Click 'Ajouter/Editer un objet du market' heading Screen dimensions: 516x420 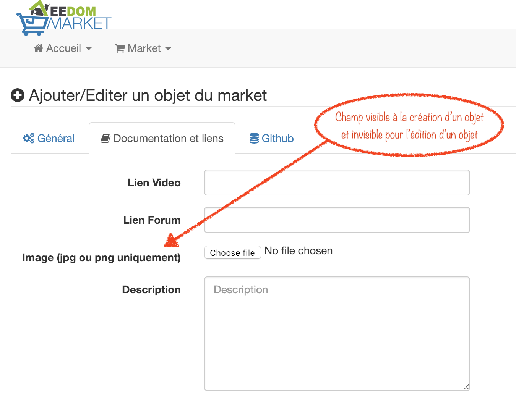coord(148,95)
